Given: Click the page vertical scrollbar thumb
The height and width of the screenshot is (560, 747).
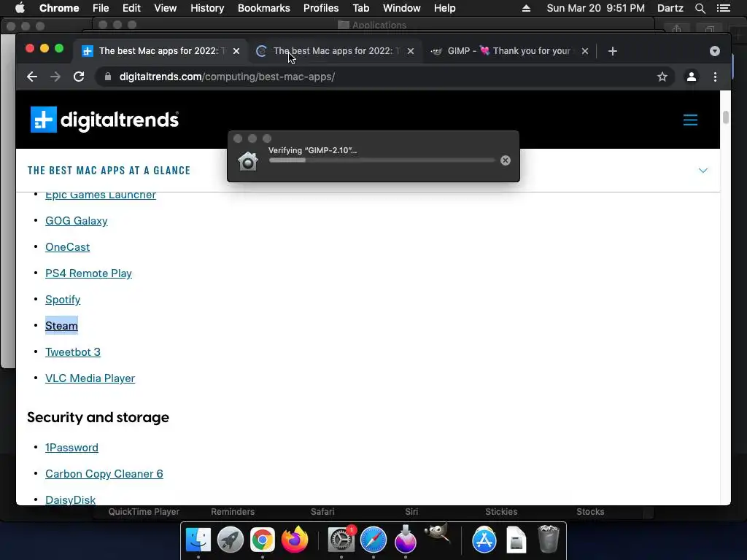Looking at the screenshot, I should coord(726,117).
